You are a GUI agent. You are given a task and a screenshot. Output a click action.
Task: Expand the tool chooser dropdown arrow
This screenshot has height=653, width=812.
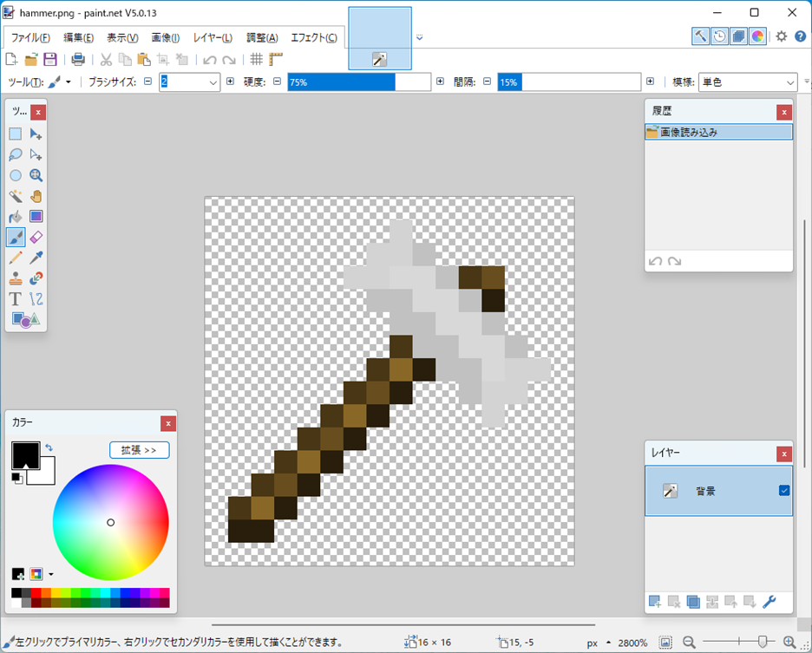69,82
